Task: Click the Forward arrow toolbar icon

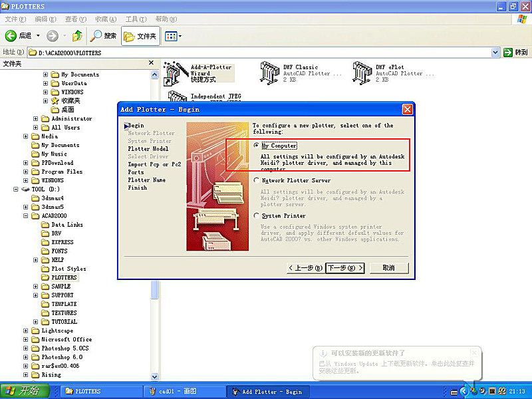Action: [53, 36]
